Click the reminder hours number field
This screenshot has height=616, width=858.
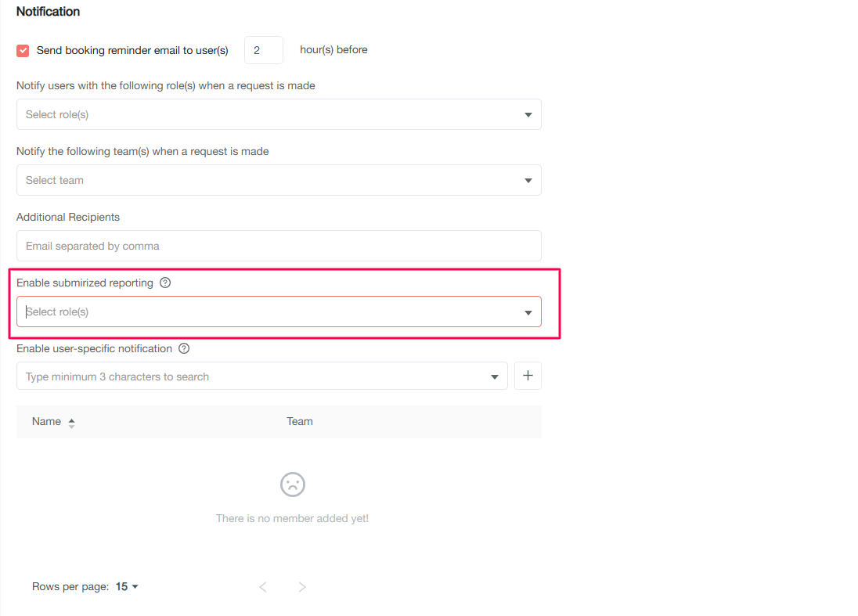coord(263,50)
